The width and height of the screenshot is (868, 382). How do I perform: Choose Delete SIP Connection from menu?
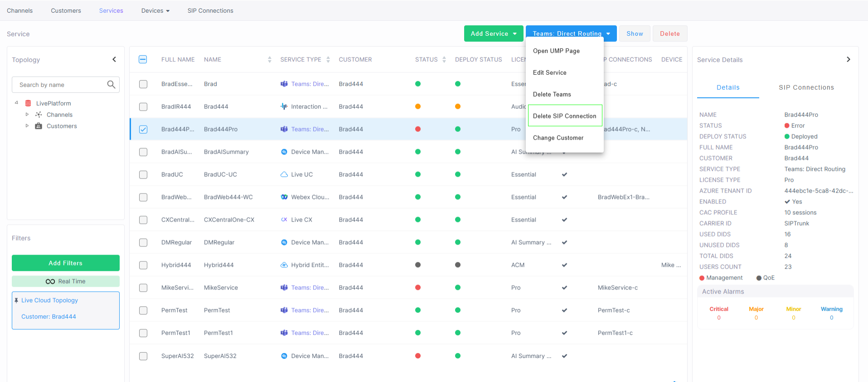tap(564, 116)
